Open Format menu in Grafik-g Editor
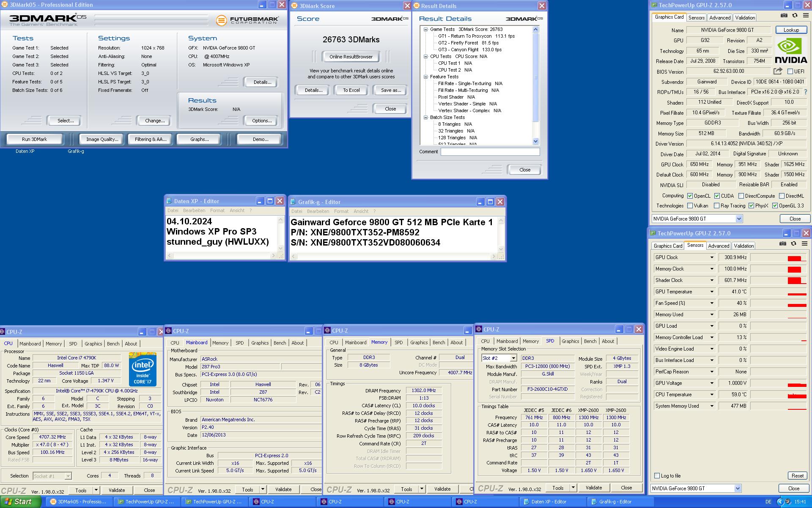 [341, 211]
